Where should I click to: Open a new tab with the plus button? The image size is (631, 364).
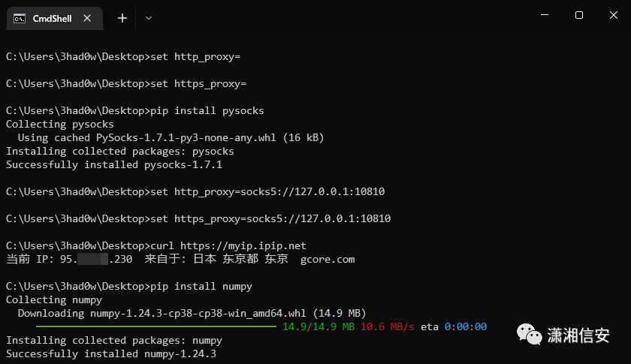122,18
